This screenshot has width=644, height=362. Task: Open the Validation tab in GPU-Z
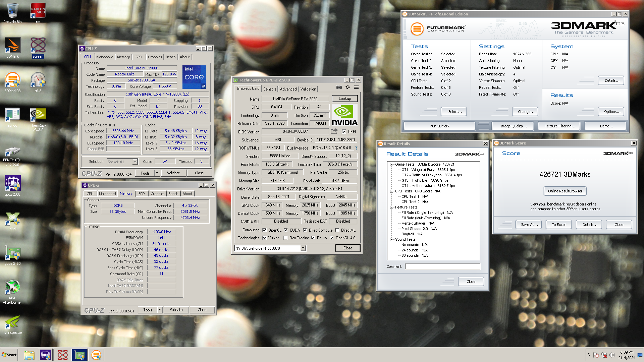point(308,89)
